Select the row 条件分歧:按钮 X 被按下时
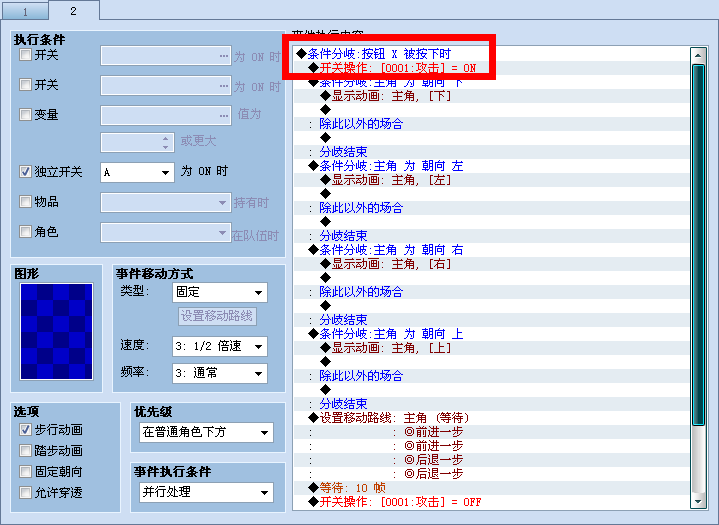This screenshot has width=719, height=525. [x=491, y=54]
